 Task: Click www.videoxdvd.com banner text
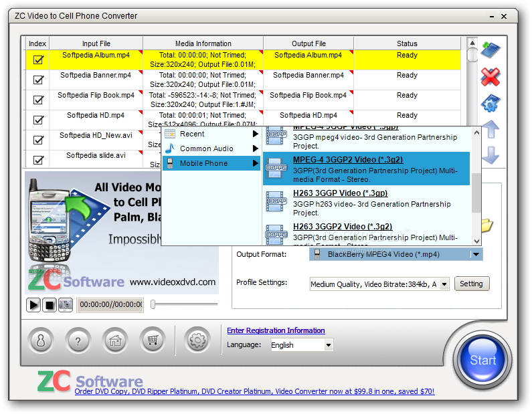tap(173, 282)
